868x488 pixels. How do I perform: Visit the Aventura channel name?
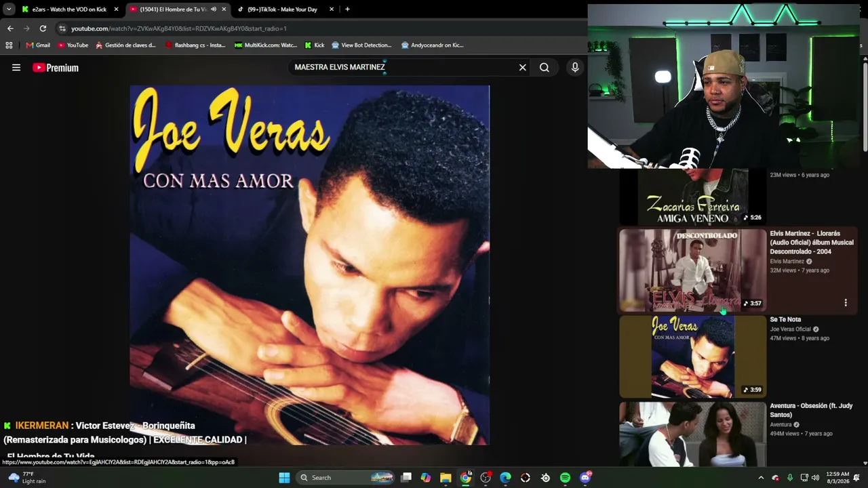[x=781, y=425]
